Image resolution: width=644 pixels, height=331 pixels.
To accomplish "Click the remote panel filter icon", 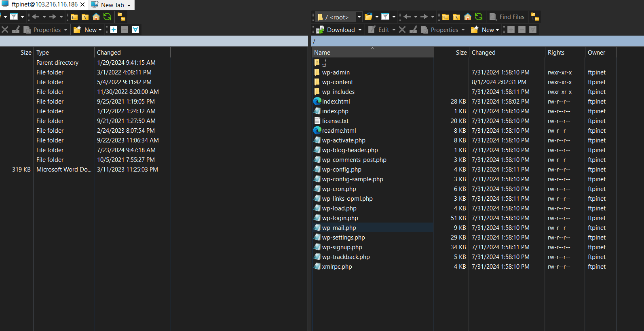I will point(385,17).
